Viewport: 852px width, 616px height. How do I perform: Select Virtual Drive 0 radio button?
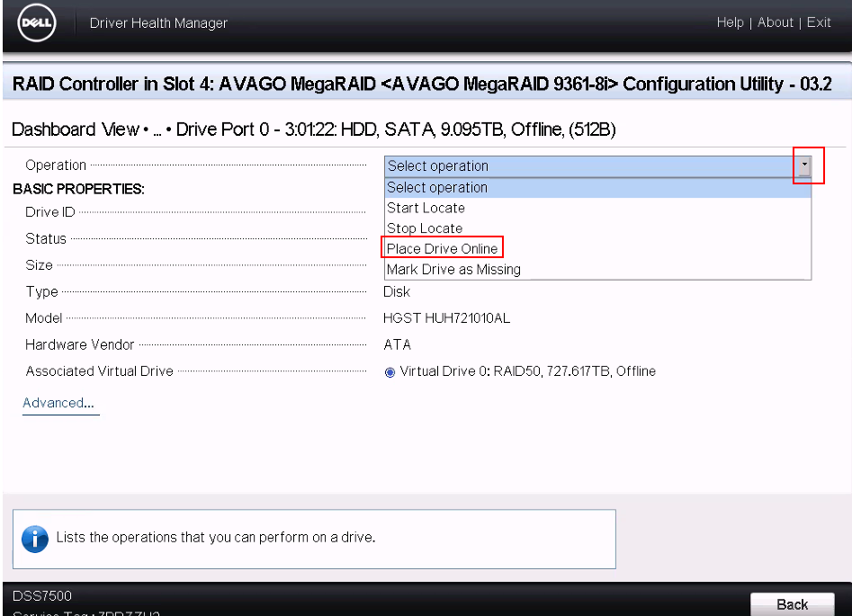[x=390, y=372]
